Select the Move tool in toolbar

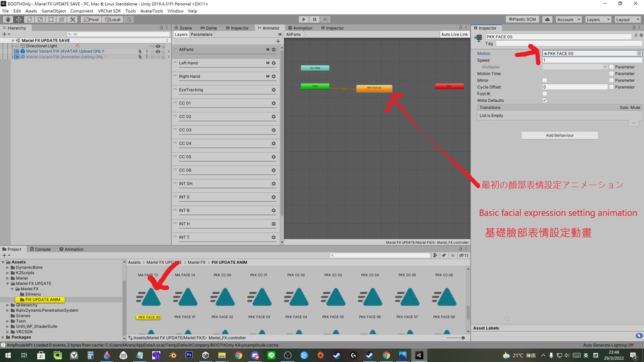click(x=18, y=19)
